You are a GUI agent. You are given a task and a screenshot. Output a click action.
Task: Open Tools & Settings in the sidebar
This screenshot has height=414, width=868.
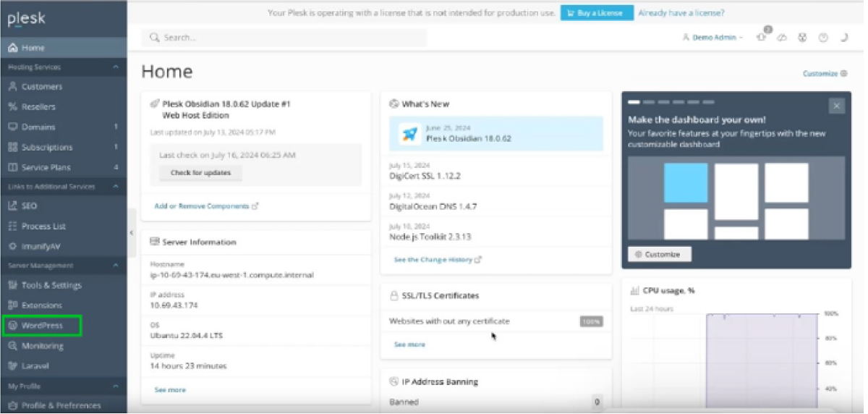point(64,286)
